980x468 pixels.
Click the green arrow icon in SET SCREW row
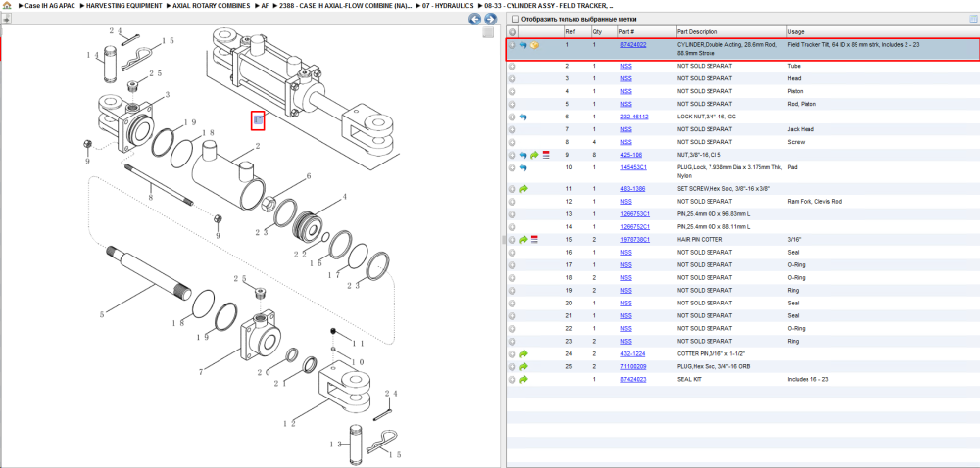(x=523, y=188)
